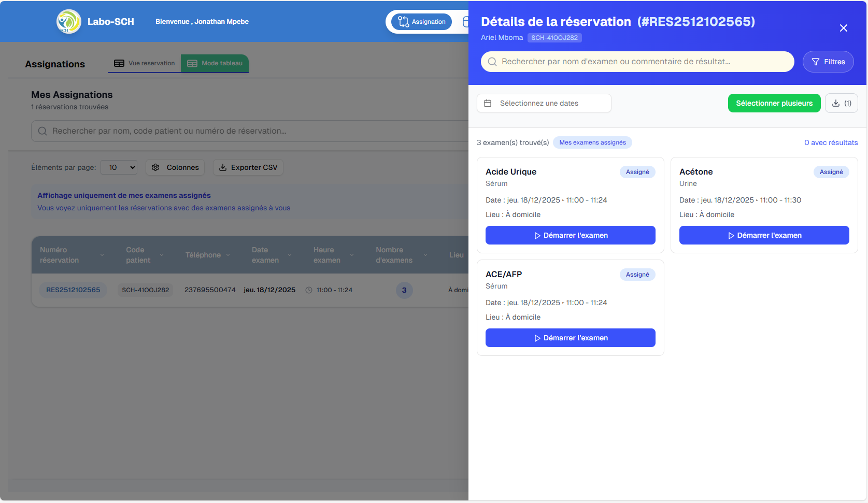Click the search magnifier in the reservation panel
The width and height of the screenshot is (868, 503).
(491, 62)
